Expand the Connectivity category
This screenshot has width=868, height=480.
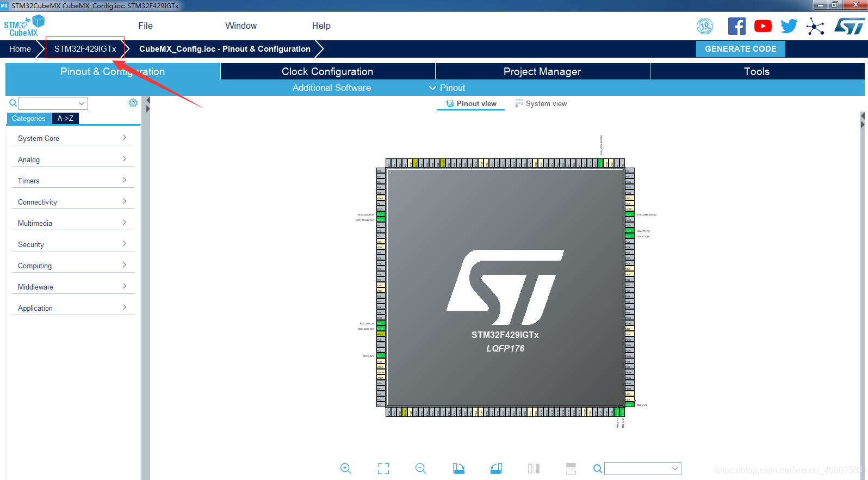coord(72,202)
